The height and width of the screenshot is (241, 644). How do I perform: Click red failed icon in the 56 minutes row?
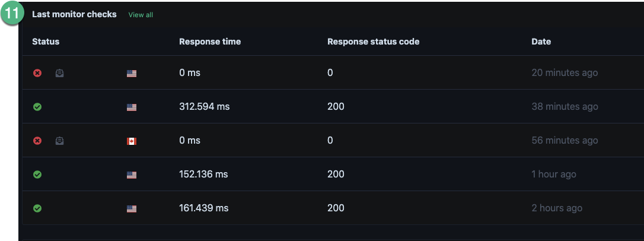click(x=37, y=141)
